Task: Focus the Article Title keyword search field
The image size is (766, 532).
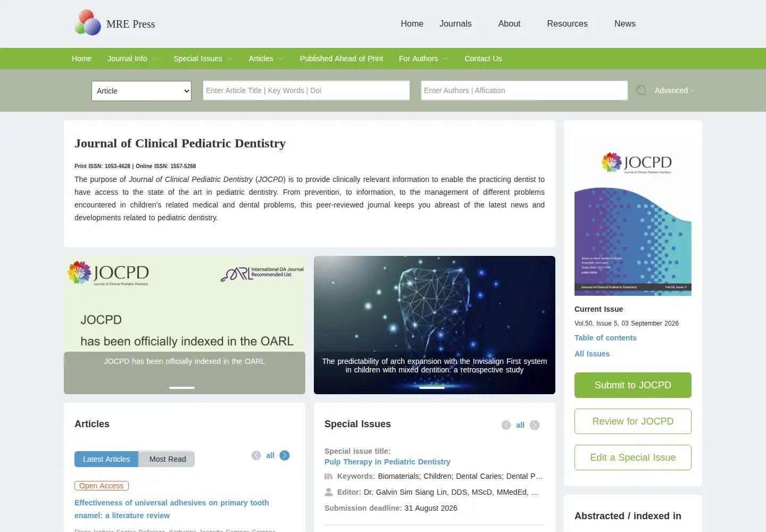Action: tap(306, 90)
